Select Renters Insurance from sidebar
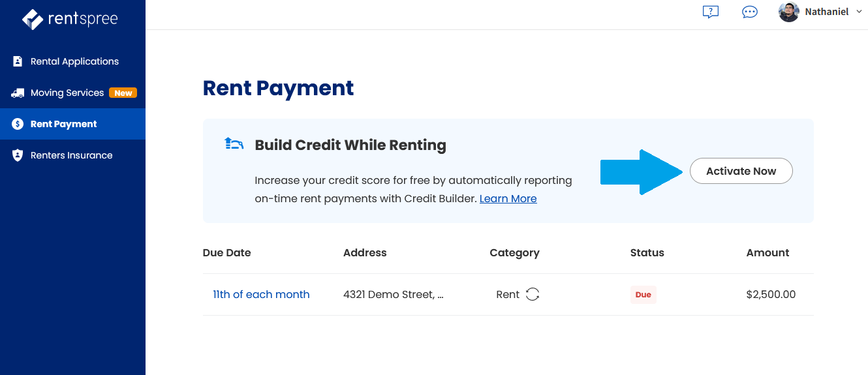This screenshot has width=868, height=375. point(72,155)
